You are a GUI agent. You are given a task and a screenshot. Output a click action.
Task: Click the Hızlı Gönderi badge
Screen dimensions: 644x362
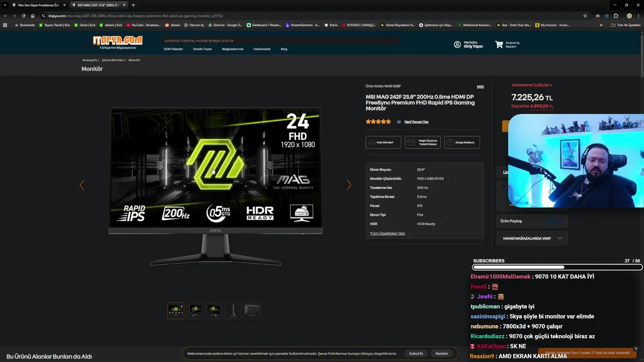[383, 142]
